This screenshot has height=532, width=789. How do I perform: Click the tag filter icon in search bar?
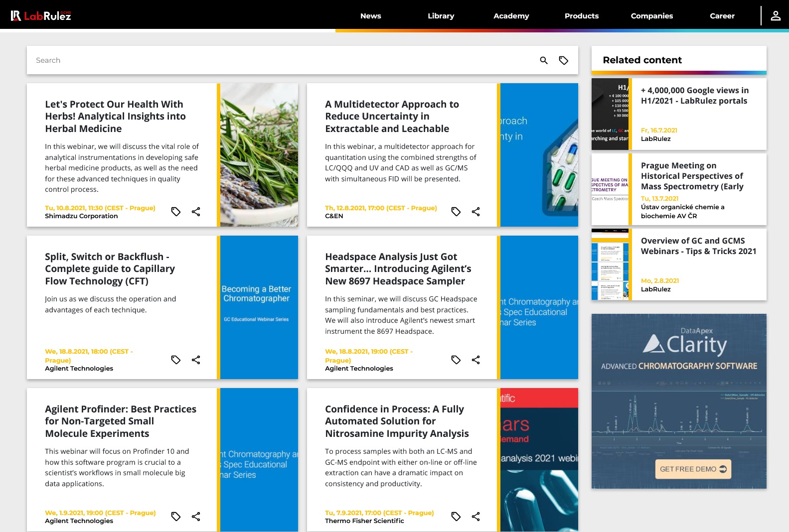[564, 60]
